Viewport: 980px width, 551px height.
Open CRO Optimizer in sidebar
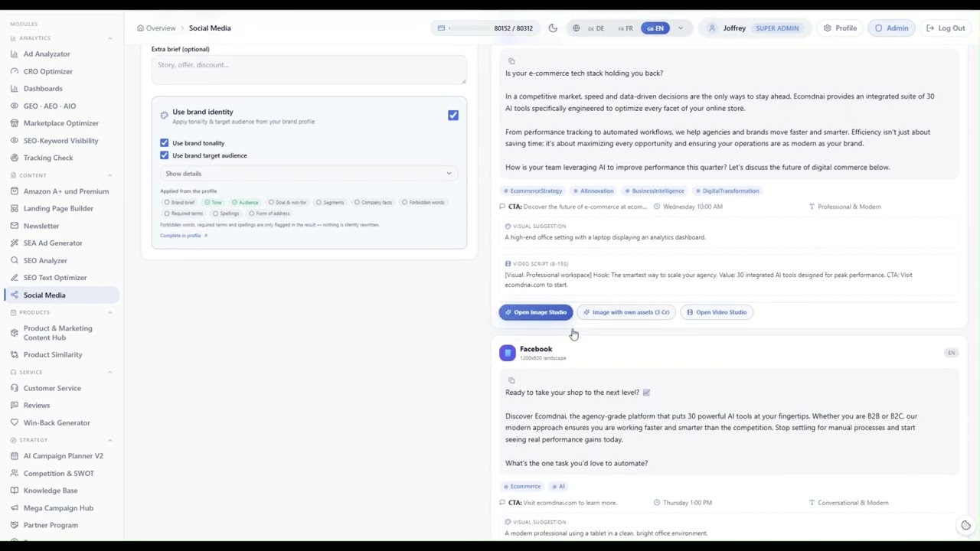point(47,71)
